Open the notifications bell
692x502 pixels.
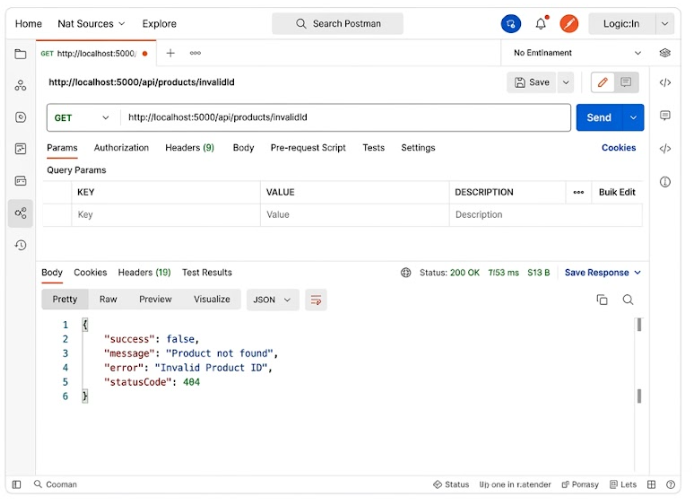click(x=541, y=24)
